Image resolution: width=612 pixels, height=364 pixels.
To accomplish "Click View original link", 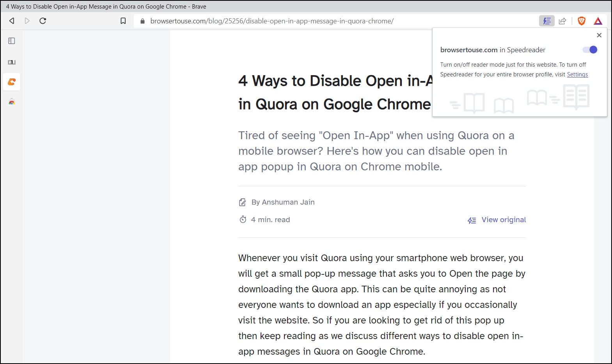I will tap(504, 220).
